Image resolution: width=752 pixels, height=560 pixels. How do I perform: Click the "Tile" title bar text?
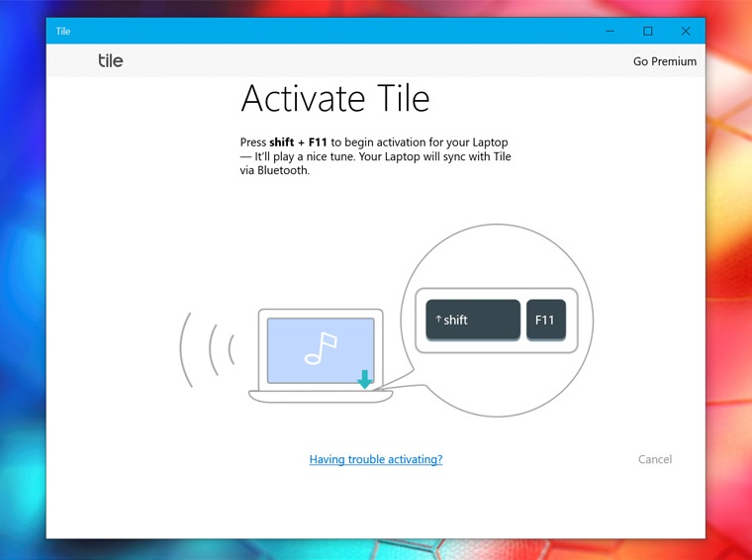click(x=63, y=31)
